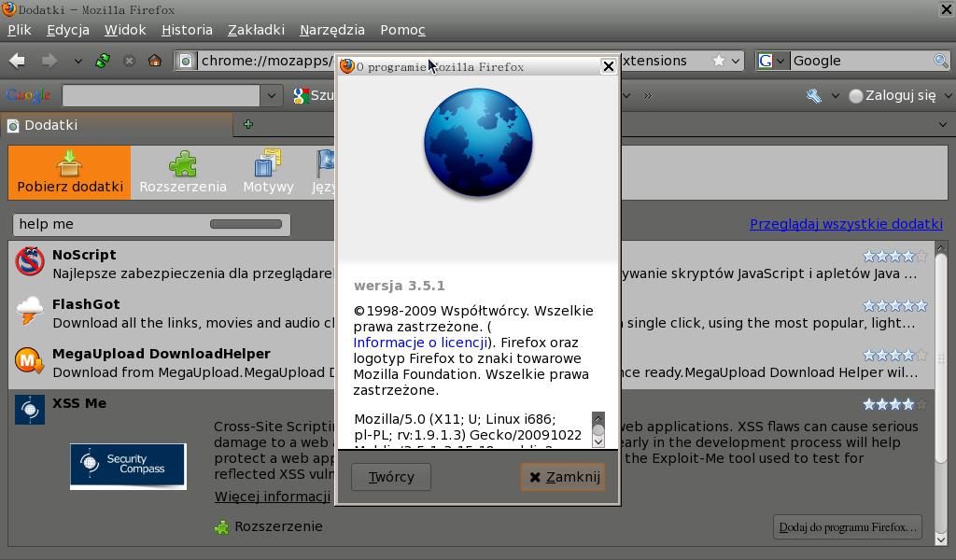
Task: Switch to Rozszerzenia section
Action: (183, 173)
